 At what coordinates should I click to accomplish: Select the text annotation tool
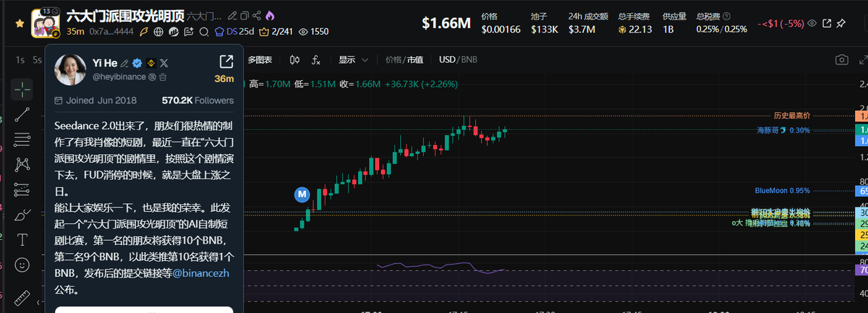(22, 239)
